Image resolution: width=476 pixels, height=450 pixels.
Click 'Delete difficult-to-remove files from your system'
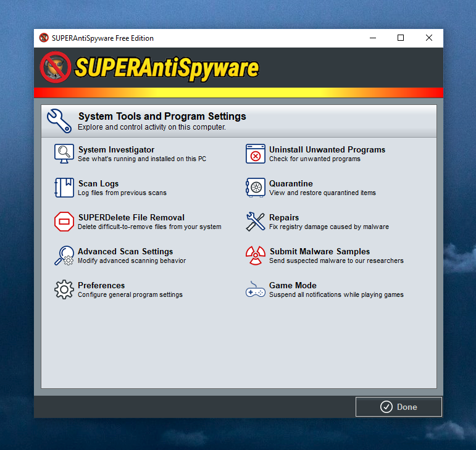pyautogui.click(x=149, y=227)
